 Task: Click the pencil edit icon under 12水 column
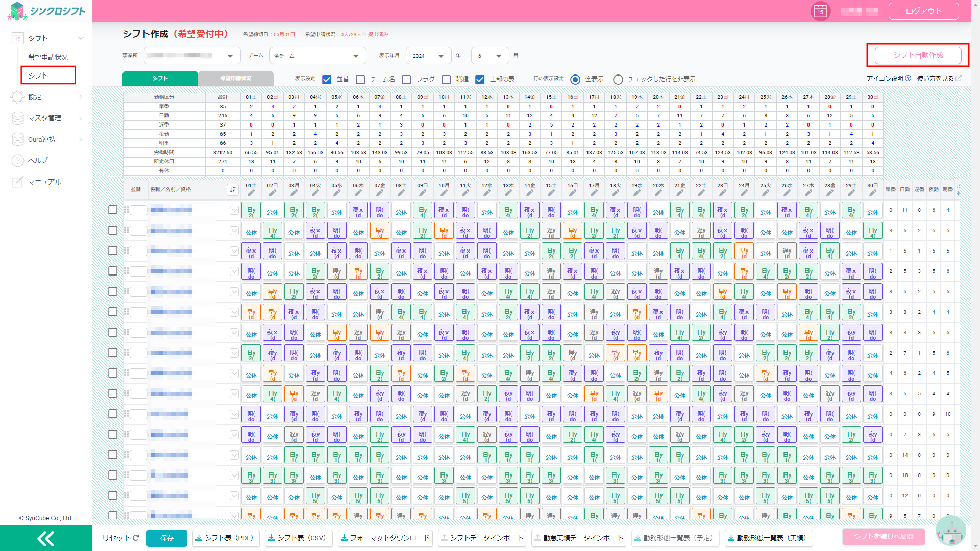coord(487,193)
